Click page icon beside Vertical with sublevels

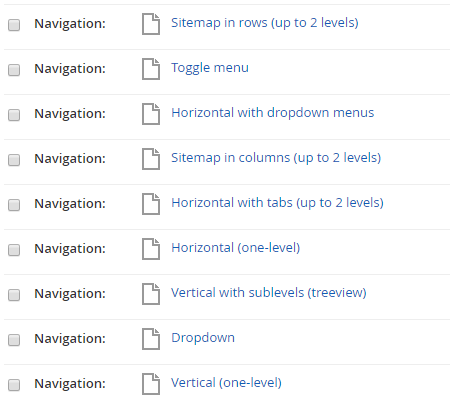(x=151, y=294)
